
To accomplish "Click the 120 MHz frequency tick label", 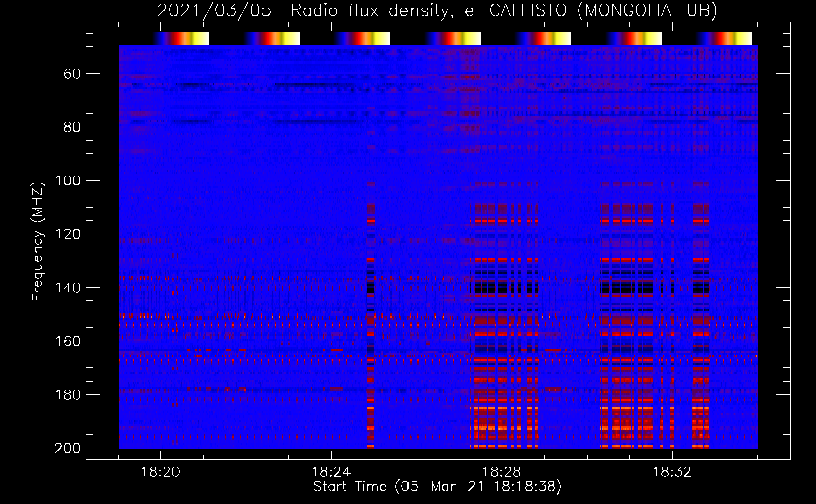I will tap(68, 234).
